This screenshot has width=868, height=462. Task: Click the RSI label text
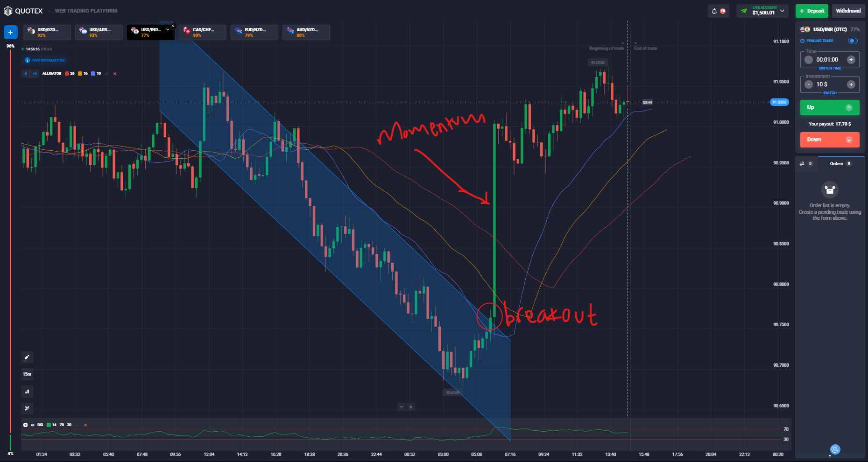click(40, 425)
